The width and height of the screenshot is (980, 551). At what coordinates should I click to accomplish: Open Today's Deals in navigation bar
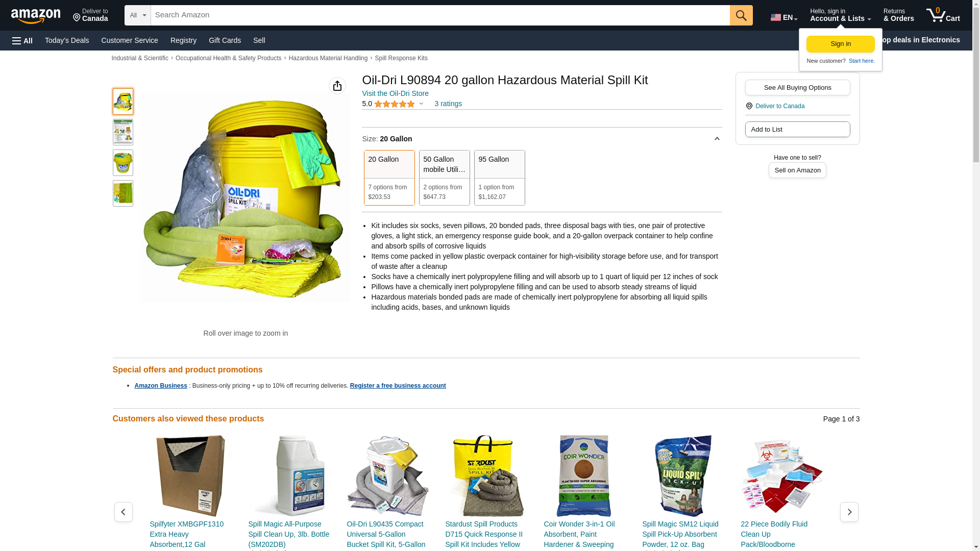[67, 40]
